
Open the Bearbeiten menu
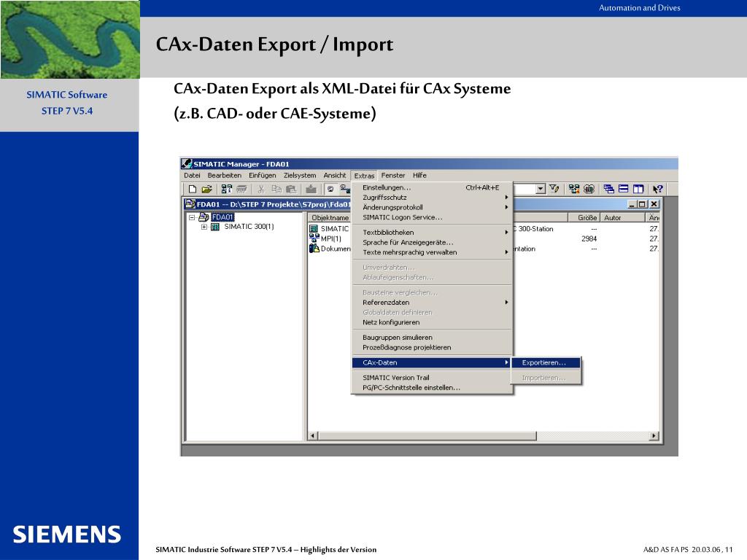pyautogui.click(x=225, y=175)
